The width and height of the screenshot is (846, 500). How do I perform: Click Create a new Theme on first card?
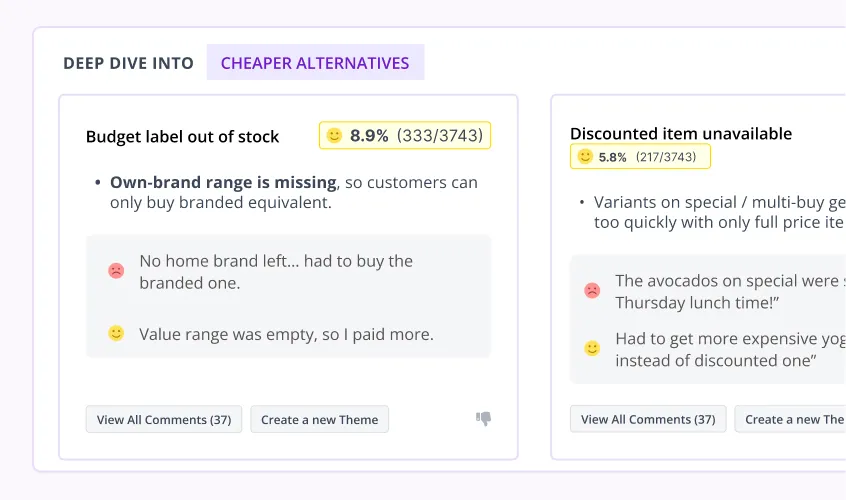(319, 419)
